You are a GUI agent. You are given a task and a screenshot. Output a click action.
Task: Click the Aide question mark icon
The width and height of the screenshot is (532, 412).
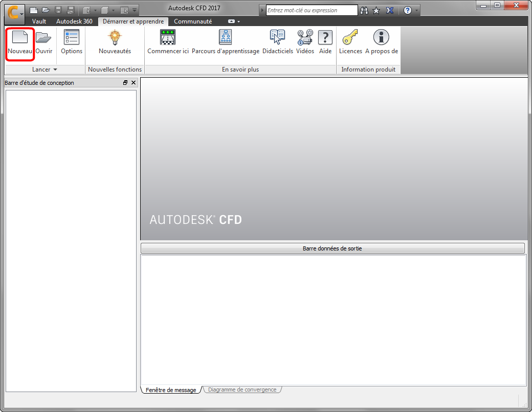point(325,37)
